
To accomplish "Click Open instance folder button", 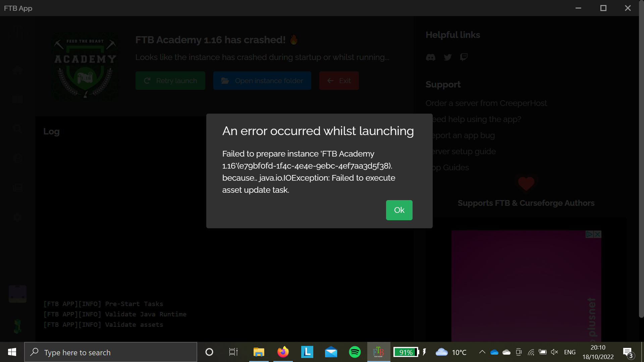I will coord(262,81).
